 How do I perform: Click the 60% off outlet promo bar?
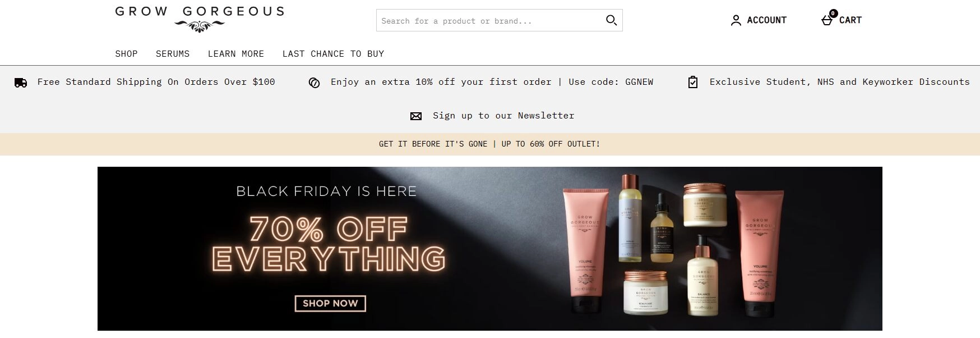[489, 144]
